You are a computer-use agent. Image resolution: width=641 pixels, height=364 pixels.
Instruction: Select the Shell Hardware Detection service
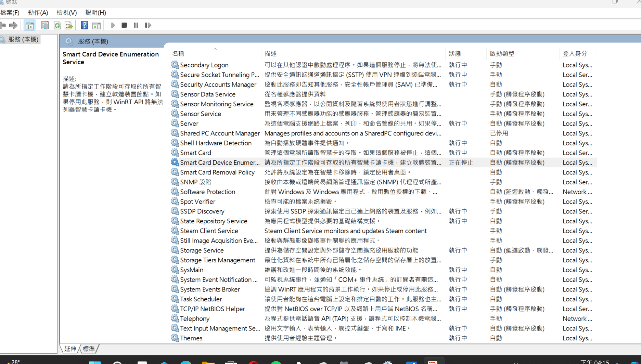pos(216,143)
